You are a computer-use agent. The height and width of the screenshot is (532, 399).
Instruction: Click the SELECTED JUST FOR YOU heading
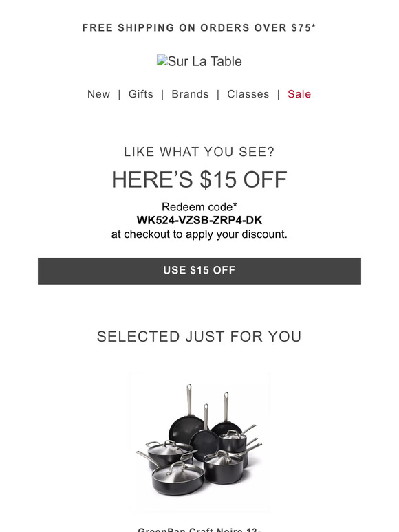199,337
